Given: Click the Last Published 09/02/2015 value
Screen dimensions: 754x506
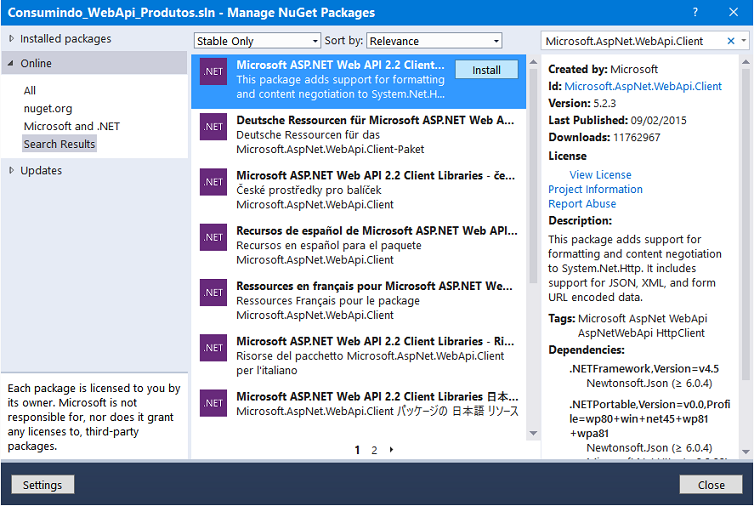Looking at the screenshot, I should click(658, 120).
